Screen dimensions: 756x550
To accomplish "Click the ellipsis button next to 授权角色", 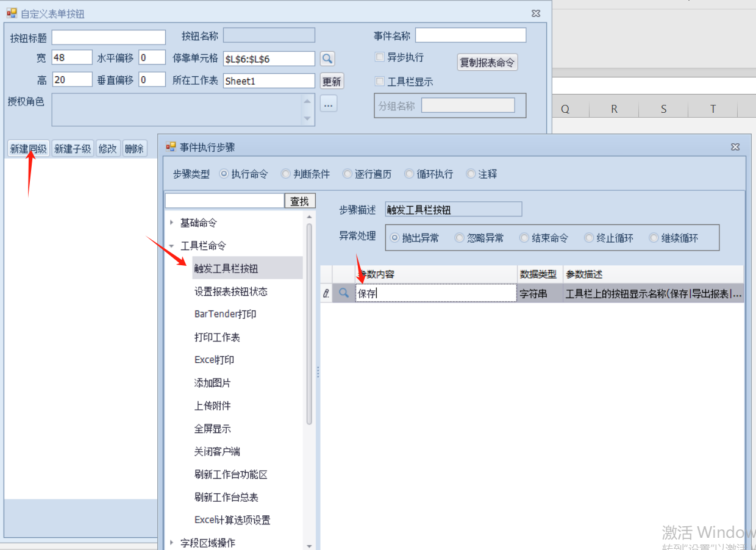I will (x=328, y=104).
